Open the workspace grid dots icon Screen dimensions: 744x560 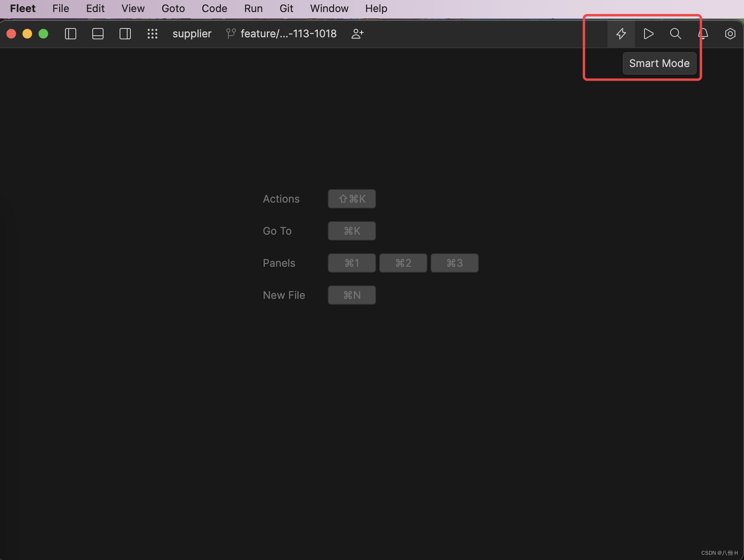152,34
